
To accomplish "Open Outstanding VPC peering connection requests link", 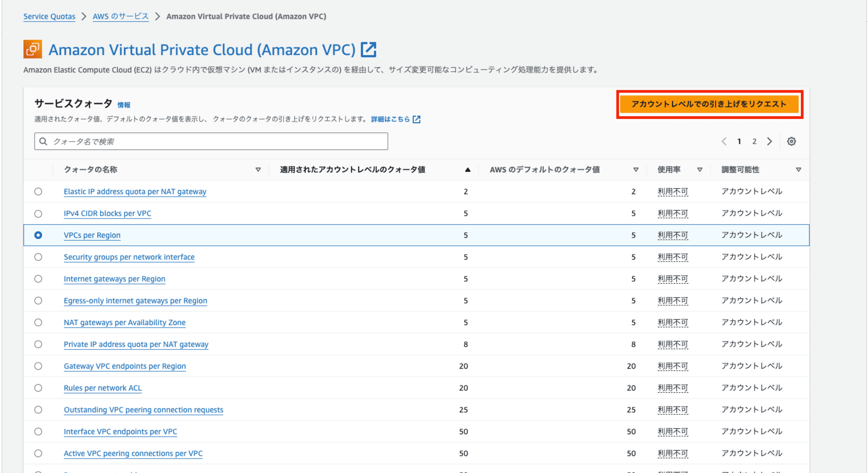I will (x=143, y=410).
